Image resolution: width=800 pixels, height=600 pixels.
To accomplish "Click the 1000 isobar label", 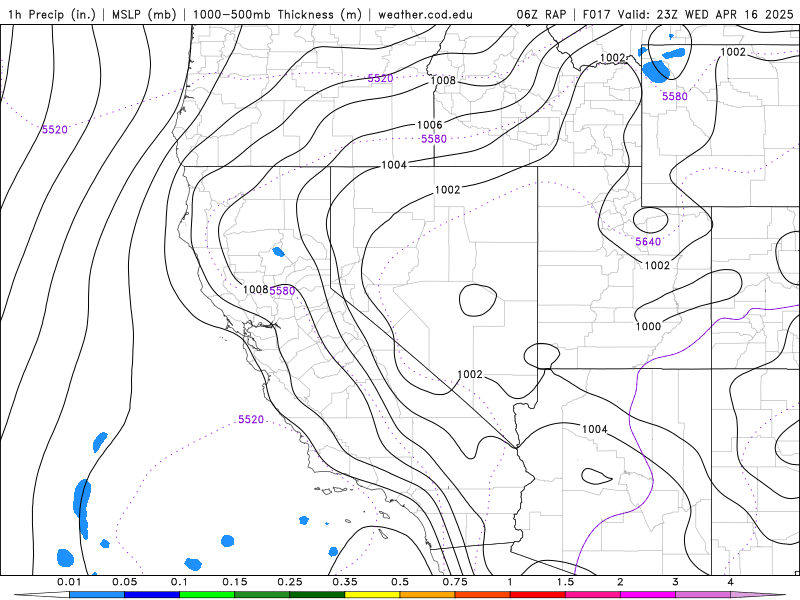I will tap(648, 326).
